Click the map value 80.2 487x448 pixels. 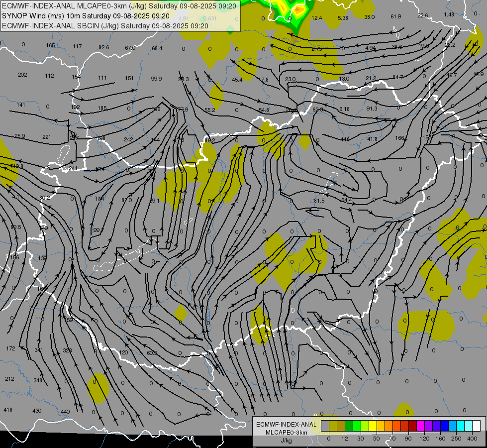(x=44, y=198)
